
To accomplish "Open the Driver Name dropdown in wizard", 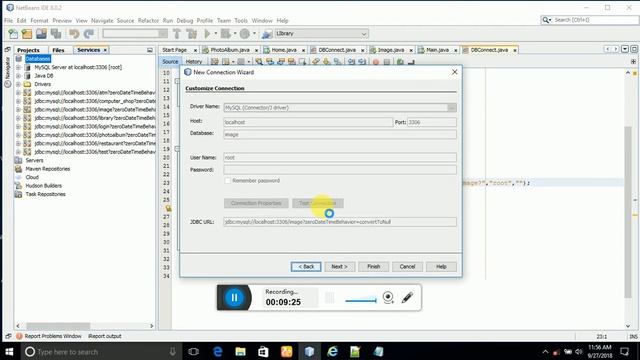I will tap(452, 108).
